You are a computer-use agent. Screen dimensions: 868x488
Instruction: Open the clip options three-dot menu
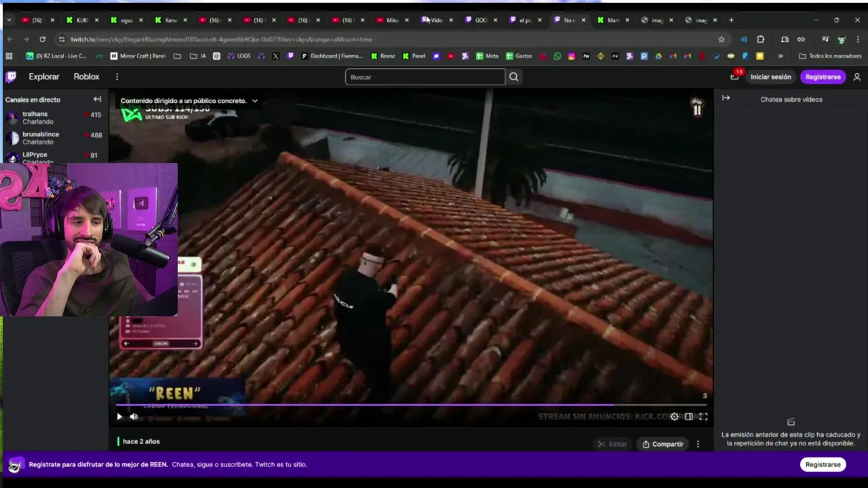pos(698,444)
